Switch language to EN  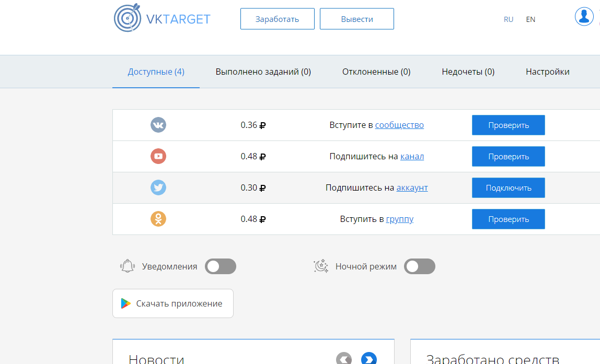(530, 19)
